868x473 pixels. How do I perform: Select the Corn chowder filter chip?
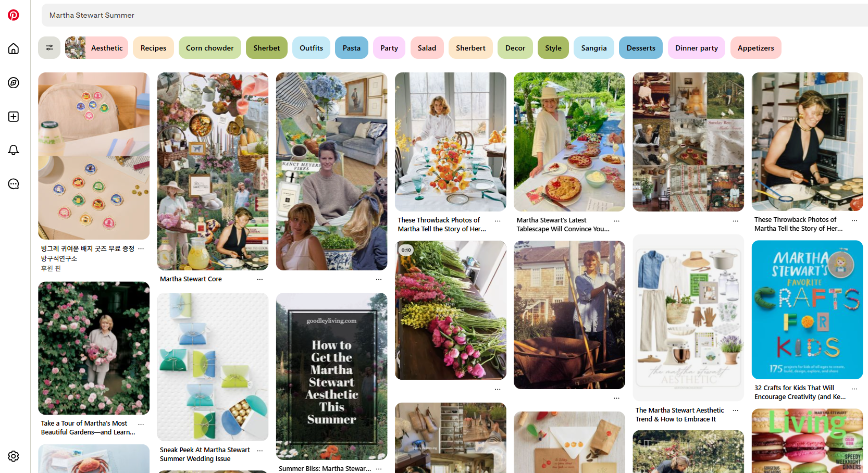(x=210, y=48)
